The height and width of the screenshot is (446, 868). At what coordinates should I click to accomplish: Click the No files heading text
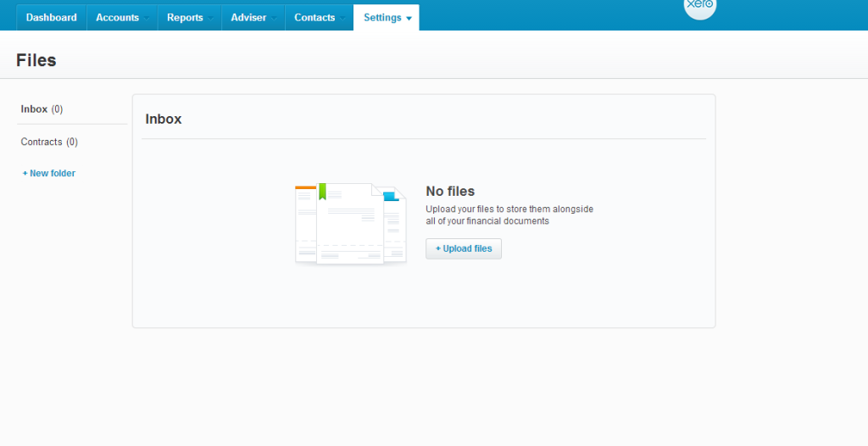click(450, 192)
